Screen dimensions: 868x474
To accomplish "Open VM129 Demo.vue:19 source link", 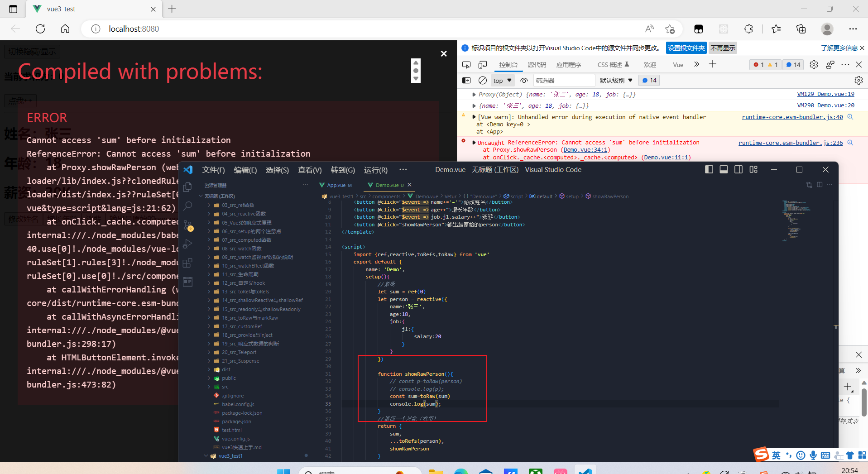I will 825,94.
